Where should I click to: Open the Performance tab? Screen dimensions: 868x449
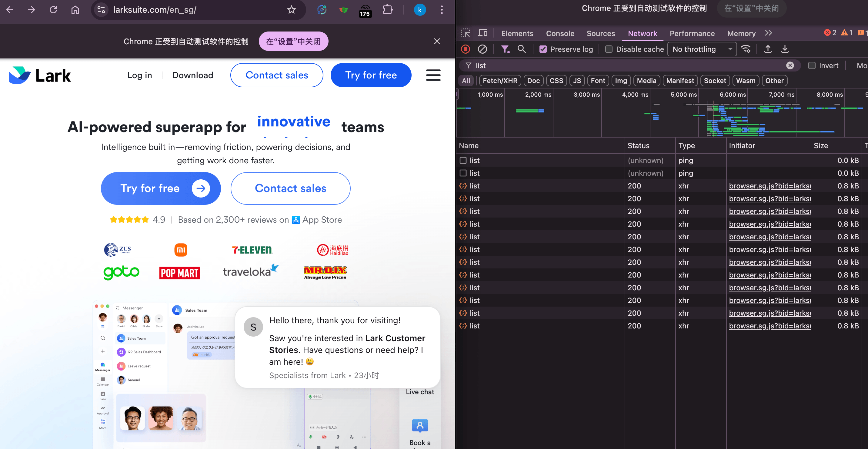click(692, 33)
